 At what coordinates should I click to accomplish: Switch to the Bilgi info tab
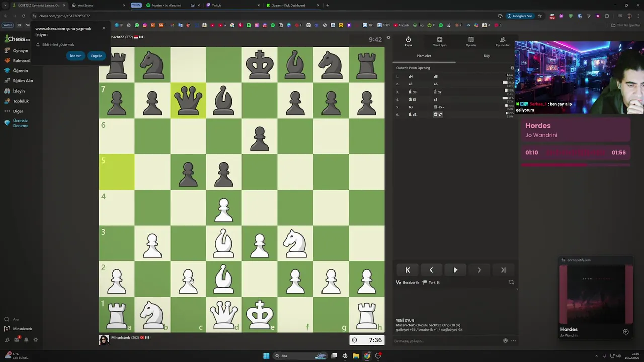point(487,56)
